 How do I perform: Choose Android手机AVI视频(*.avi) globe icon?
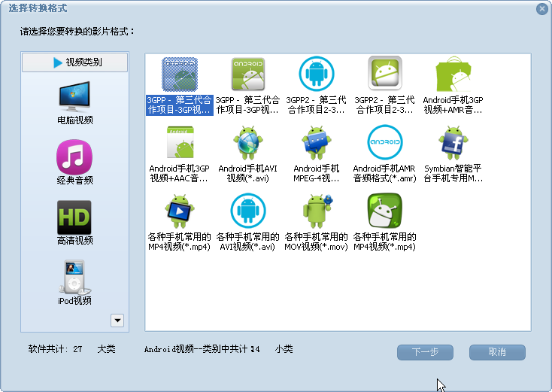coord(248,142)
